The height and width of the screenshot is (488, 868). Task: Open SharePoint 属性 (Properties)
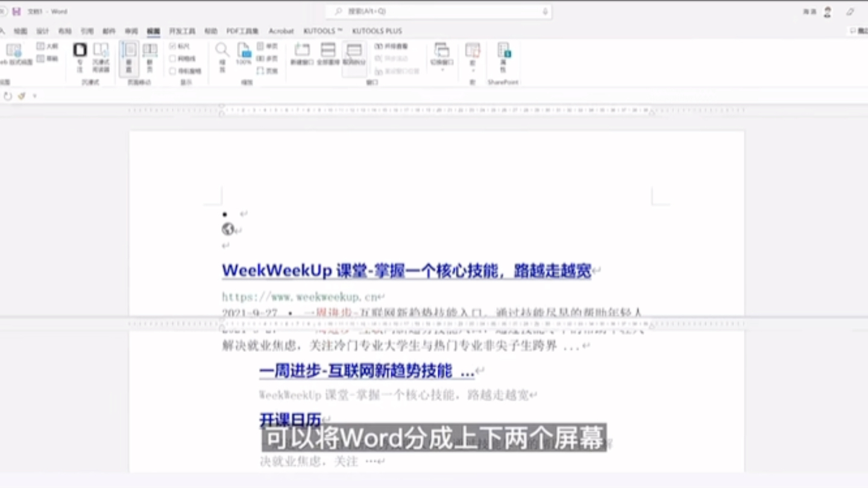[x=503, y=58]
